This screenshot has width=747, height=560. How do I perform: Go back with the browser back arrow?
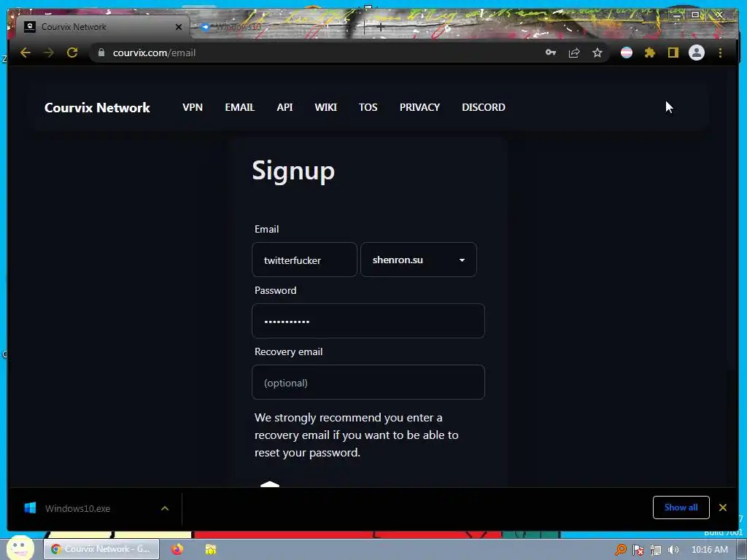tap(26, 52)
